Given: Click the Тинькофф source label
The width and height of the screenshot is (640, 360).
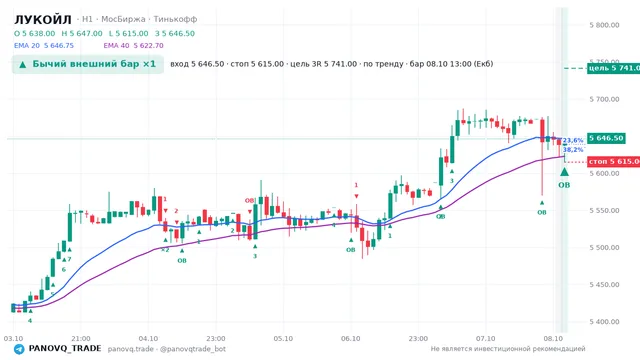Looking at the screenshot, I should click(x=175, y=19).
